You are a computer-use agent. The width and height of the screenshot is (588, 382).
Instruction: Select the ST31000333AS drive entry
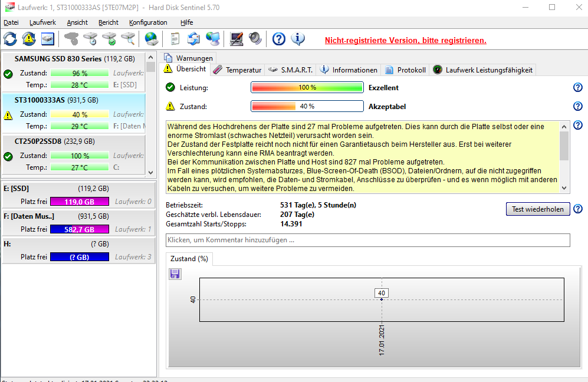click(x=74, y=113)
